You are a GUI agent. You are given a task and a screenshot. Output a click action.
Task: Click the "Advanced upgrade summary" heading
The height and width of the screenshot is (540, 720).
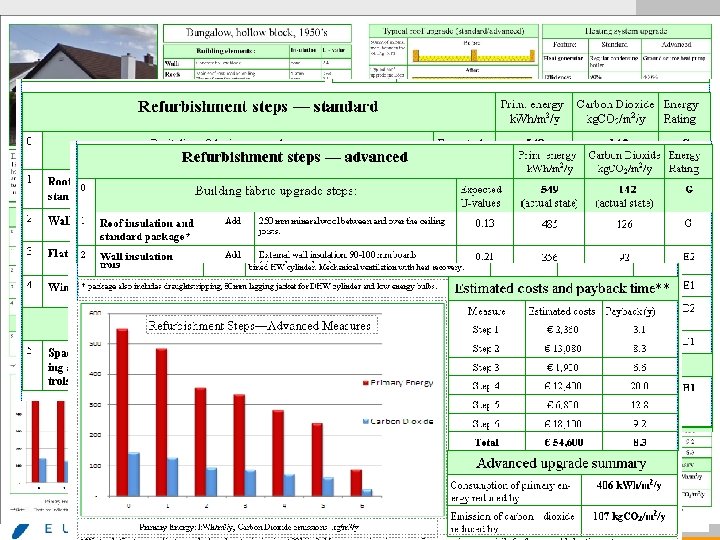561,463
